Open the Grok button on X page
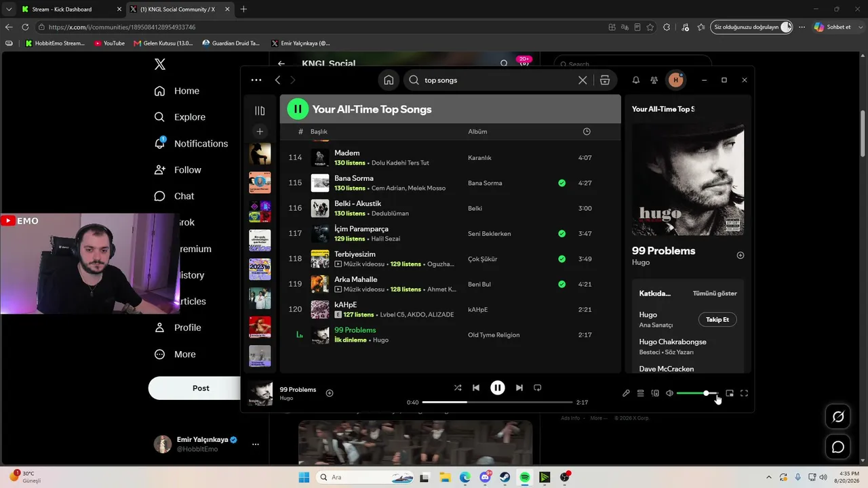The image size is (868, 488). pos(838,417)
